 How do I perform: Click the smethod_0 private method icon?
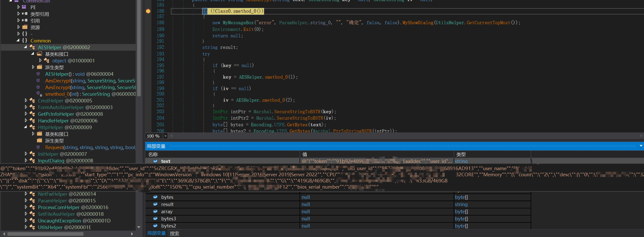click(x=39, y=94)
